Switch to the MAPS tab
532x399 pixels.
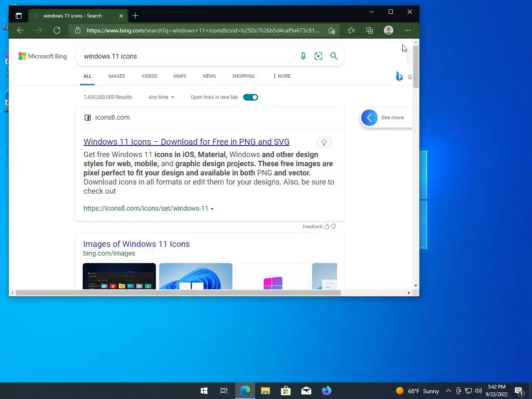coord(180,76)
